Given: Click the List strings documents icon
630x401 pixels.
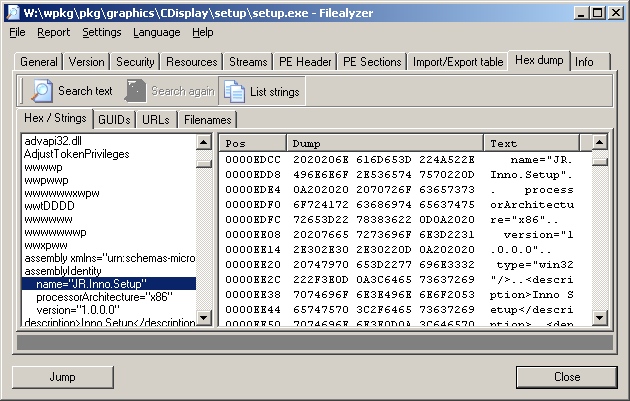Looking at the screenshot, I should point(234,91).
